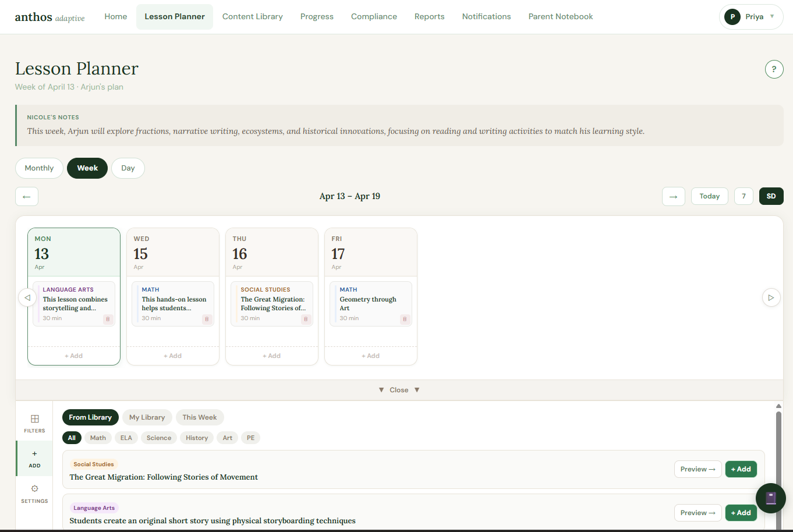Screen dimensions: 793x532
Task: Go to the previous week arrow
Action: pyautogui.click(x=26, y=196)
